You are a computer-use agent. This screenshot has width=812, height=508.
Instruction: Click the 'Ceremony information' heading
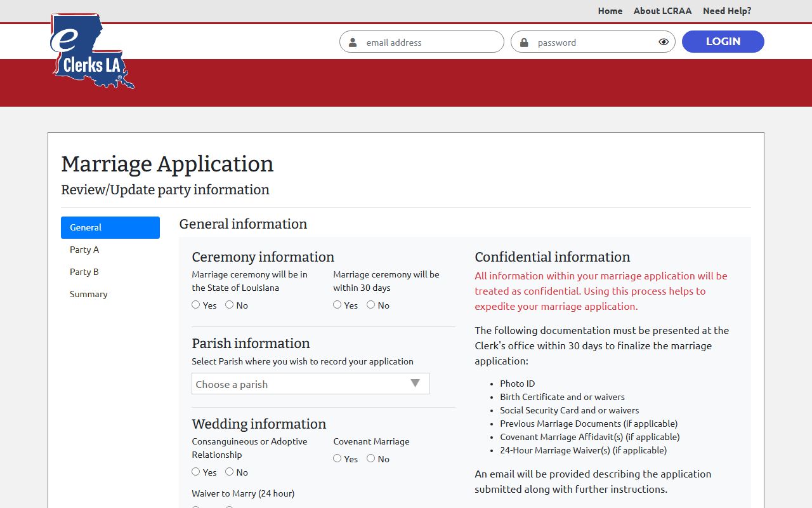coord(263,257)
